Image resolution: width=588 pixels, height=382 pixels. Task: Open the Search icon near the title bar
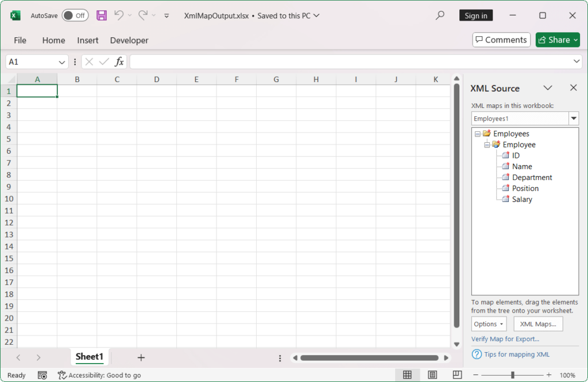pos(439,15)
